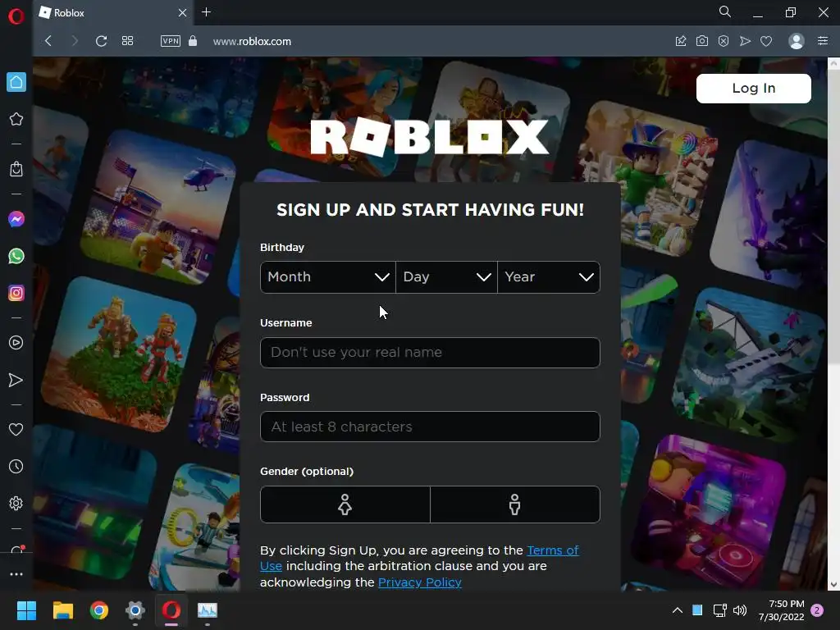The image size is (840, 630).
Task: Expand the Month birthday dropdown
Action: [x=328, y=277]
